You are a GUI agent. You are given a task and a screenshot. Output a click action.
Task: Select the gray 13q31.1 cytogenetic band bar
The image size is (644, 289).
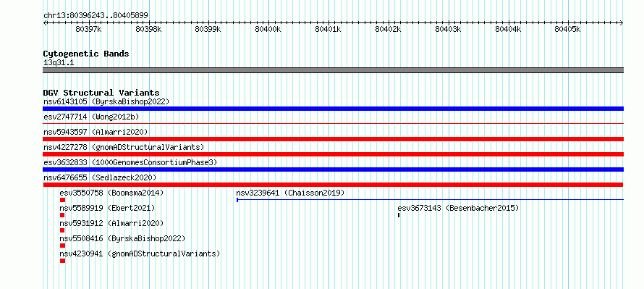pyautogui.click(x=333, y=70)
